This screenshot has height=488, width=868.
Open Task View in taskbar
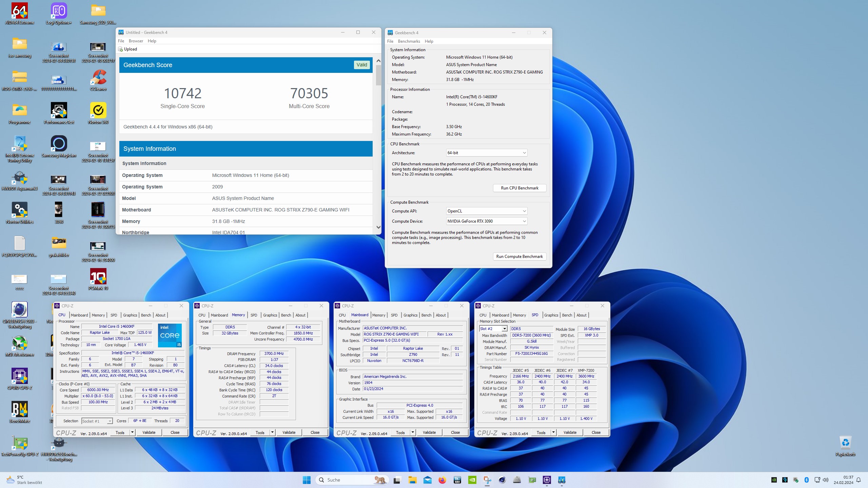tap(397, 480)
